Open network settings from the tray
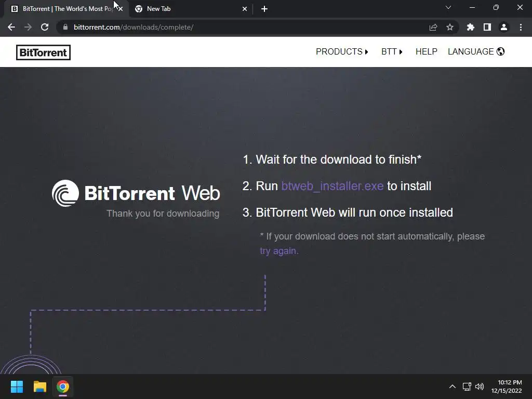 [467, 387]
